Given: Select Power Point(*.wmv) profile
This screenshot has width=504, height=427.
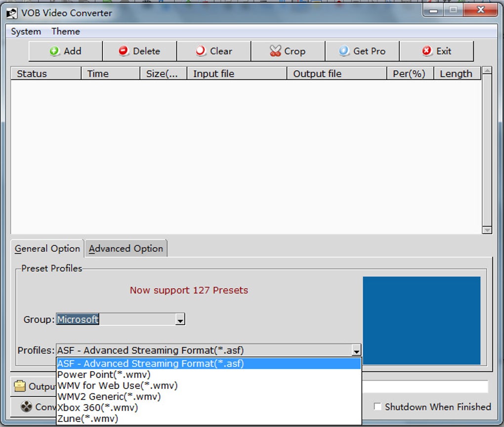Looking at the screenshot, I should 209,375.
